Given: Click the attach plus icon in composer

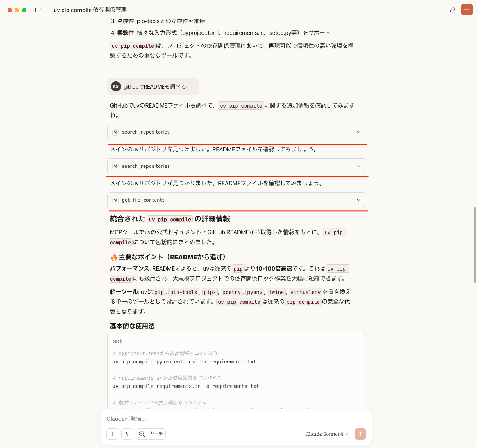Looking at the screenshot, I should coord(112,434).
